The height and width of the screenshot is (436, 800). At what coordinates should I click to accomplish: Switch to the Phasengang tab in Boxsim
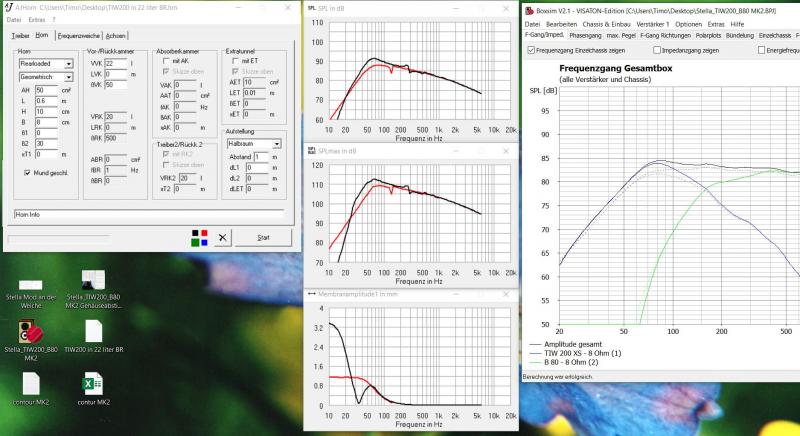pyautogui.click(x=585, y=36)
